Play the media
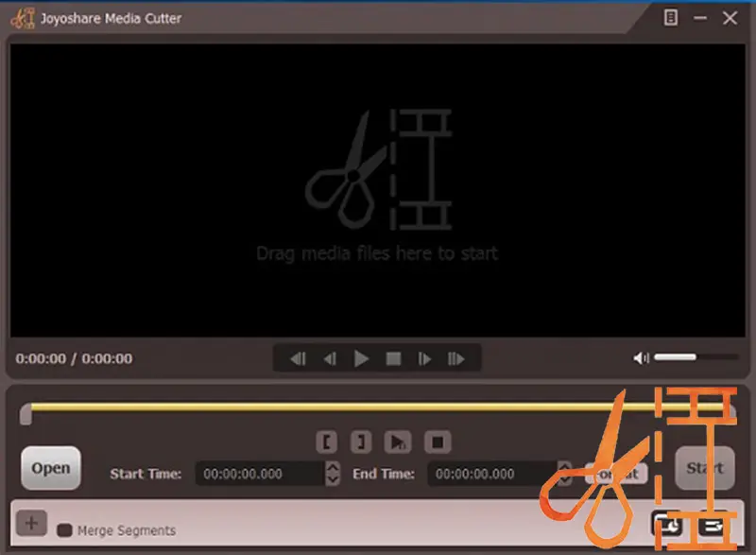 tap(361, 358)
